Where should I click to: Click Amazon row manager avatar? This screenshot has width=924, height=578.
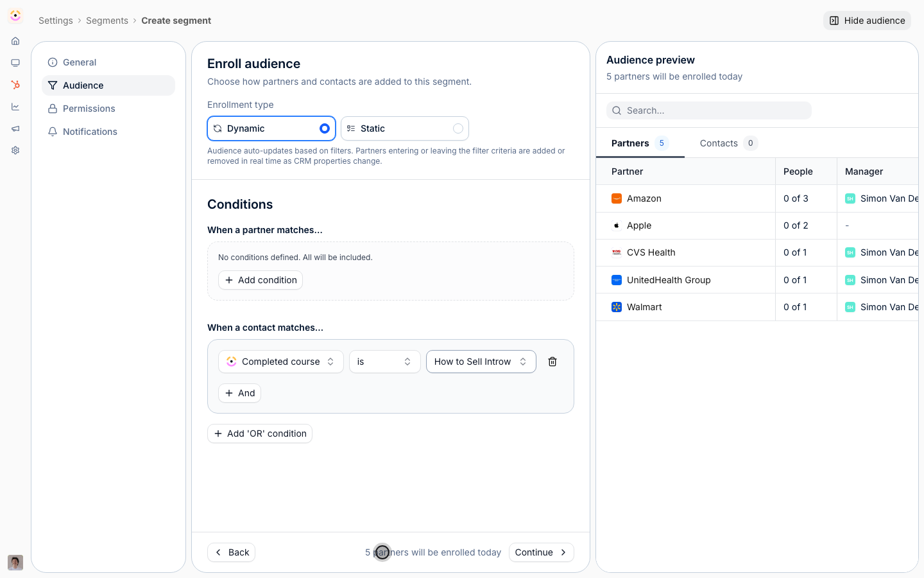click(850, 198)
